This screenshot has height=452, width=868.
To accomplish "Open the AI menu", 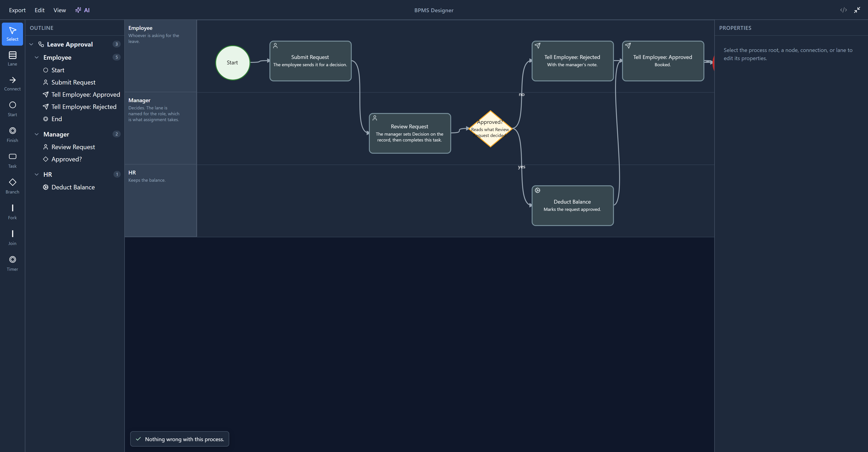I will point(82,10).
